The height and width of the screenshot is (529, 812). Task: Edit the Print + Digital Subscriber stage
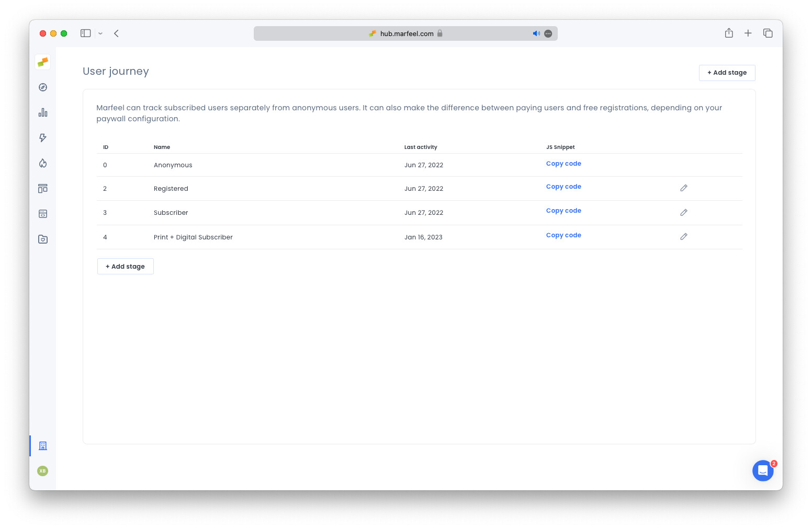[684, 236]
